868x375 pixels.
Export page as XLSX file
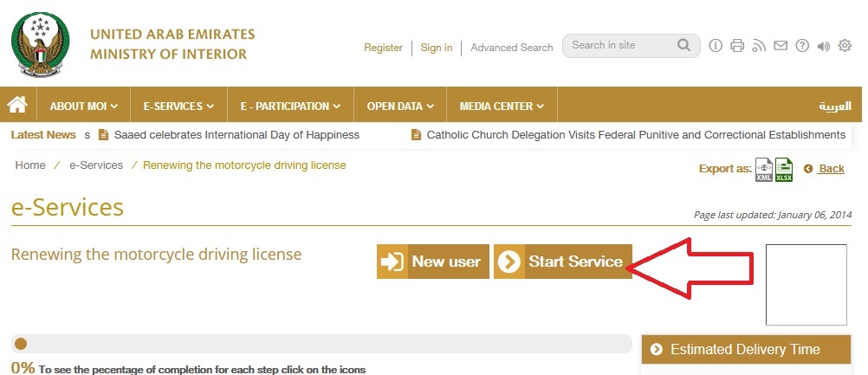pos(784,170)
